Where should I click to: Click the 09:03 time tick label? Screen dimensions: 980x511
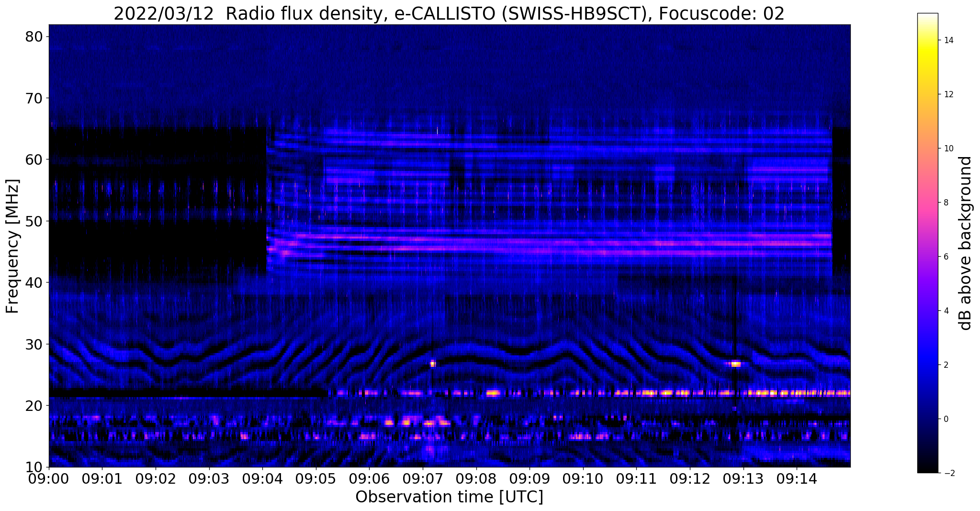(209, 478)
